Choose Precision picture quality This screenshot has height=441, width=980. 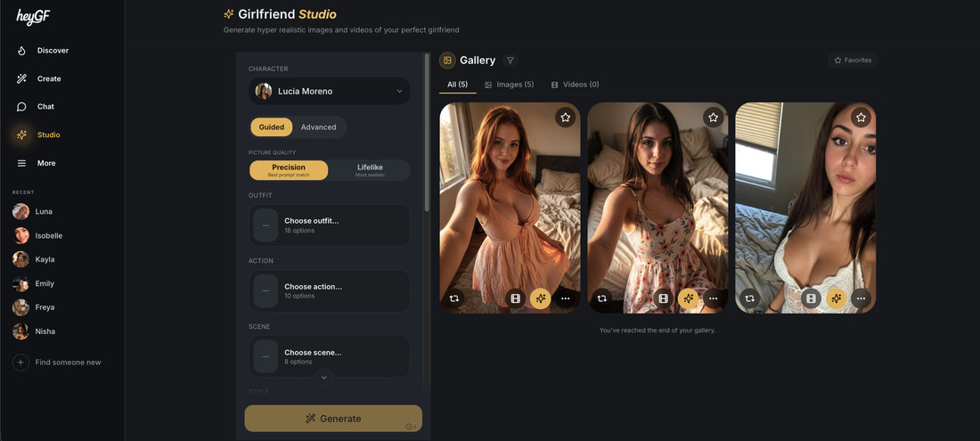point(289,170)
